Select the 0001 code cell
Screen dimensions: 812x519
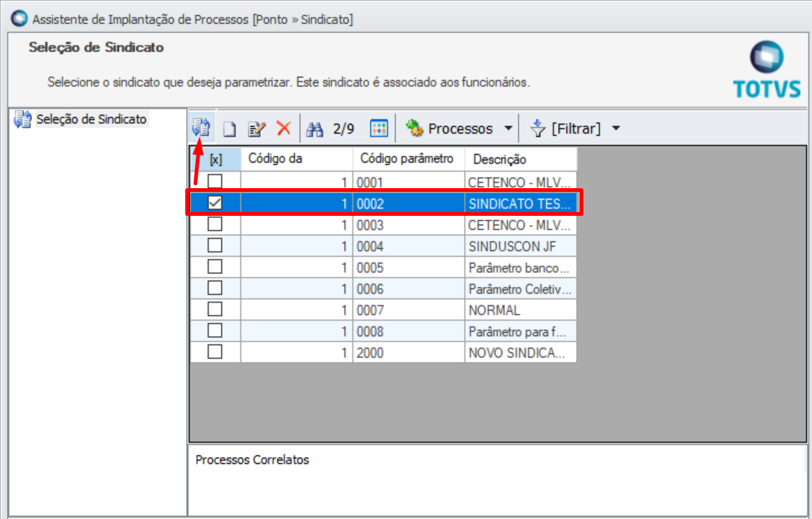coord(409,182)
